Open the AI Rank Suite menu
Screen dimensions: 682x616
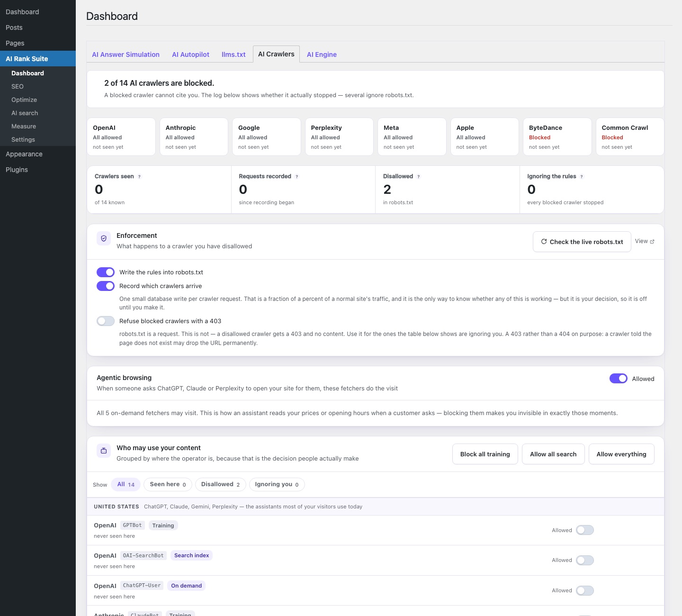point(38,59)
